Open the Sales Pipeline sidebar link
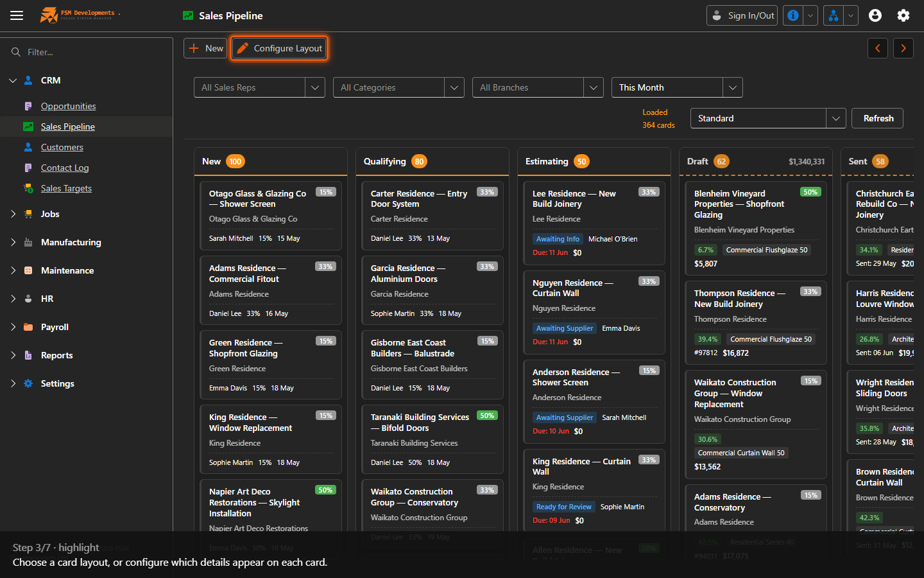 coord(68,127)
